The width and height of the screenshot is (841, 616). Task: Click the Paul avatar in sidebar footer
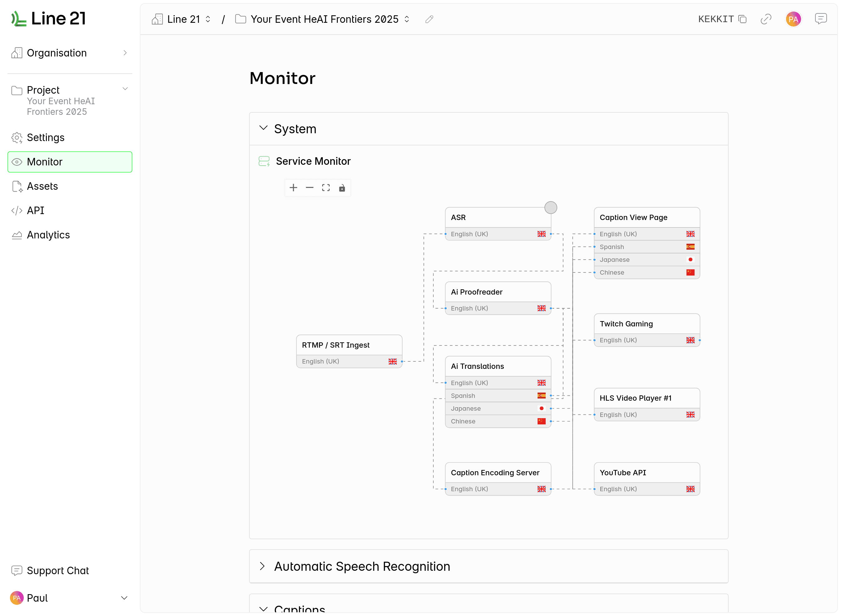(x=17, y=598)
